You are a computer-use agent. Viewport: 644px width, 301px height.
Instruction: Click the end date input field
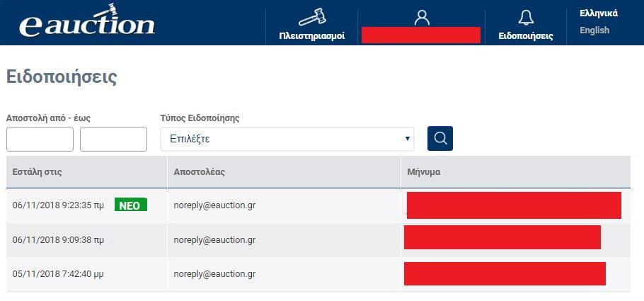[113, 139]
